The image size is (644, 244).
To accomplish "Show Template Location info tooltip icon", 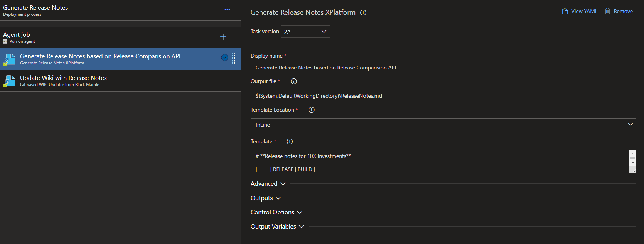I will (312, 110).
